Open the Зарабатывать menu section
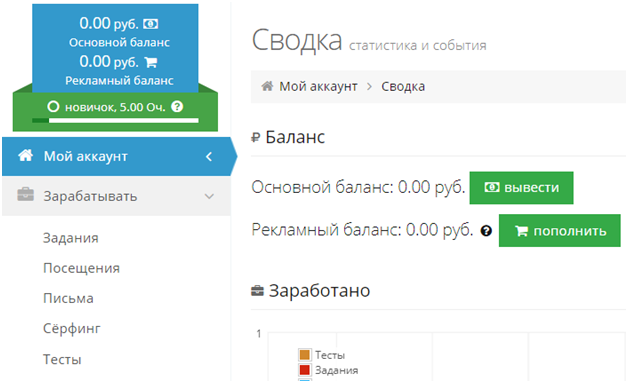The width and height of the screenshot is (628, 383). click(x=116, y=196)
